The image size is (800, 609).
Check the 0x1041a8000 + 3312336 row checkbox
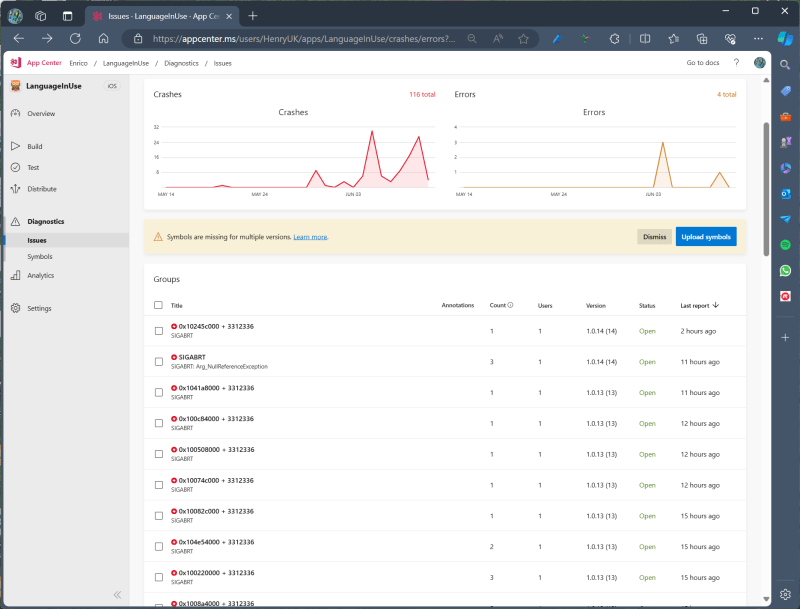[159, 392]
